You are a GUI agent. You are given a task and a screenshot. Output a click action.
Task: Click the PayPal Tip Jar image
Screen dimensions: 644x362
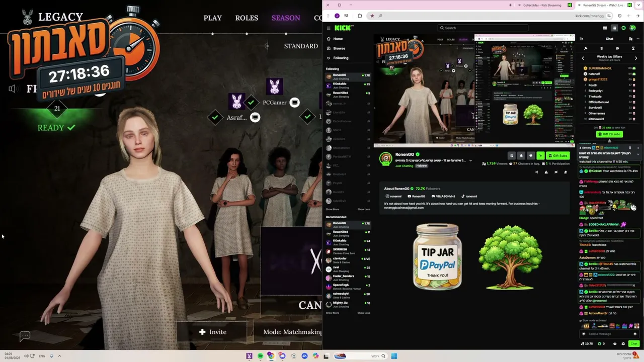coord(437,256)
